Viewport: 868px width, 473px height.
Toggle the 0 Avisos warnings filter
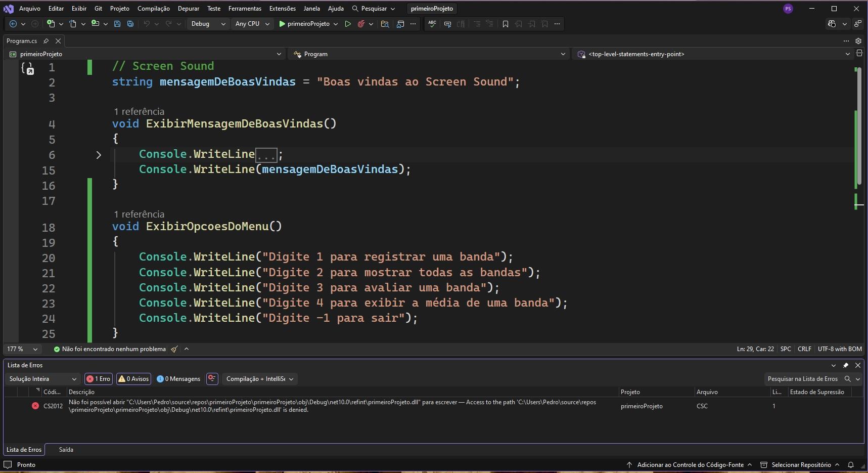point(133,379)
